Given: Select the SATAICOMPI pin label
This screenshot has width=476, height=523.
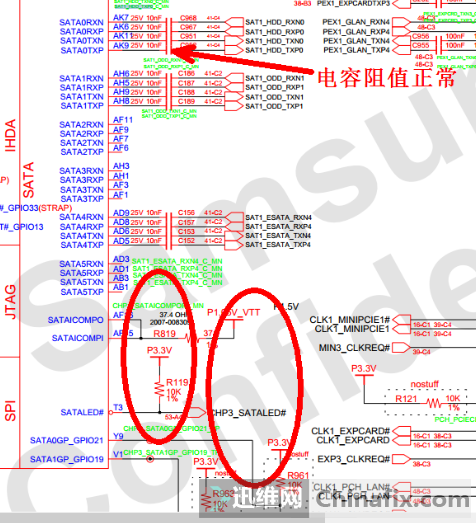Looking at the screenshot, I should click(x=78, y=338).
